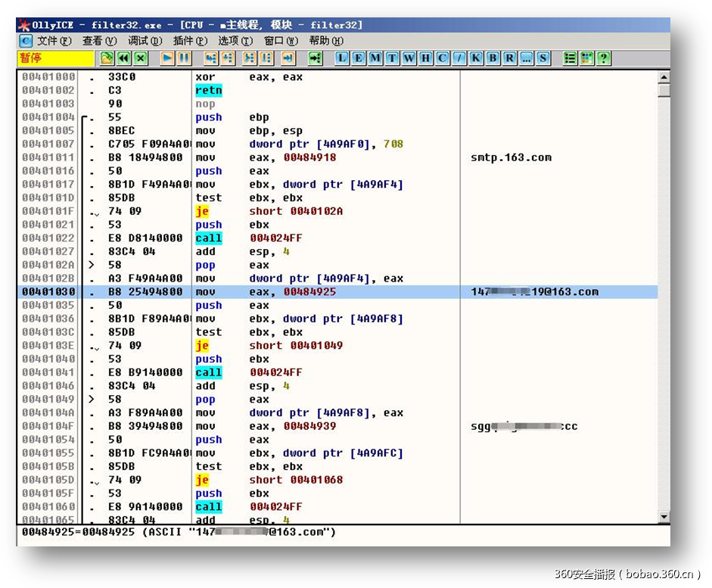Open the Log window (L button)
This screenshot has width=712, height=588.
(x=342, y=58)
